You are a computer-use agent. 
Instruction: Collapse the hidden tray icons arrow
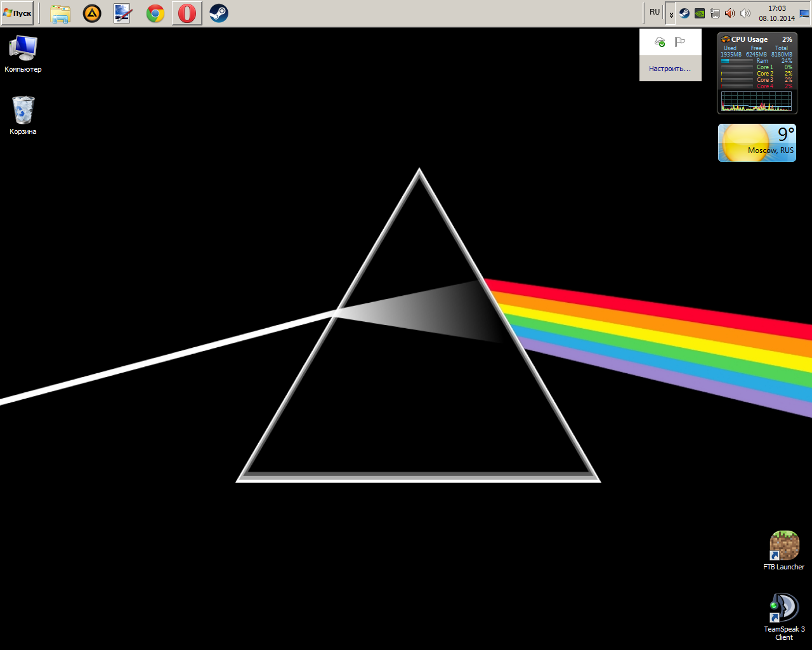(x=671, y=13)
